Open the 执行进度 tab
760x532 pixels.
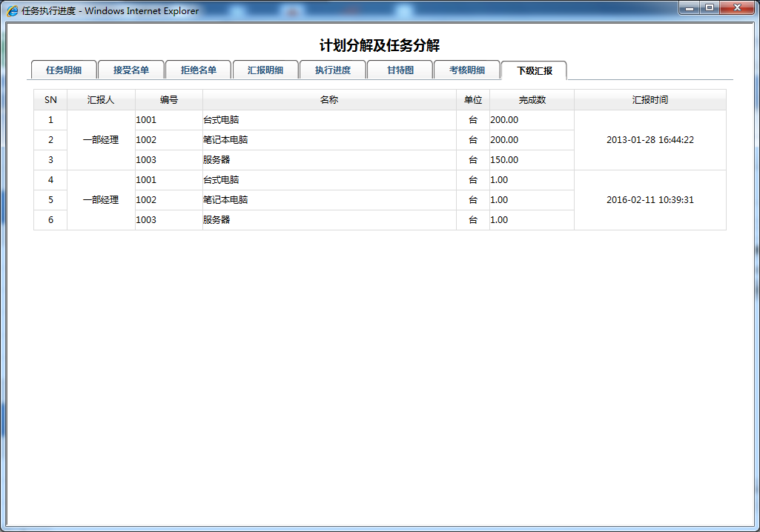332,70
